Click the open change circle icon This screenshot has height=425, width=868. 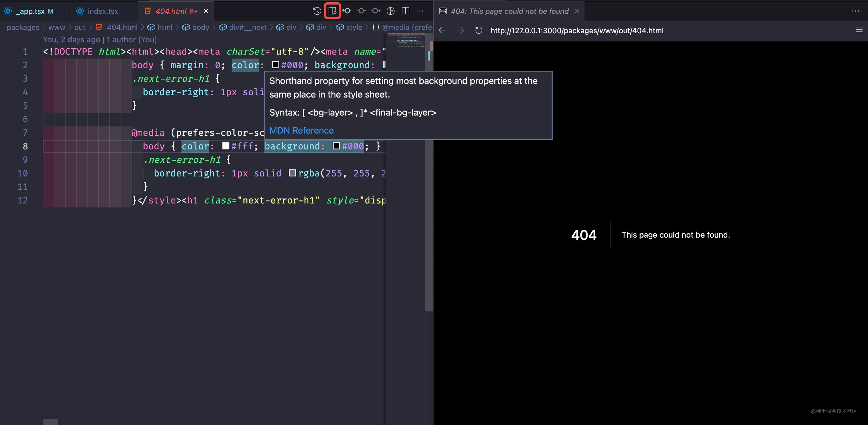coord(361,11)
